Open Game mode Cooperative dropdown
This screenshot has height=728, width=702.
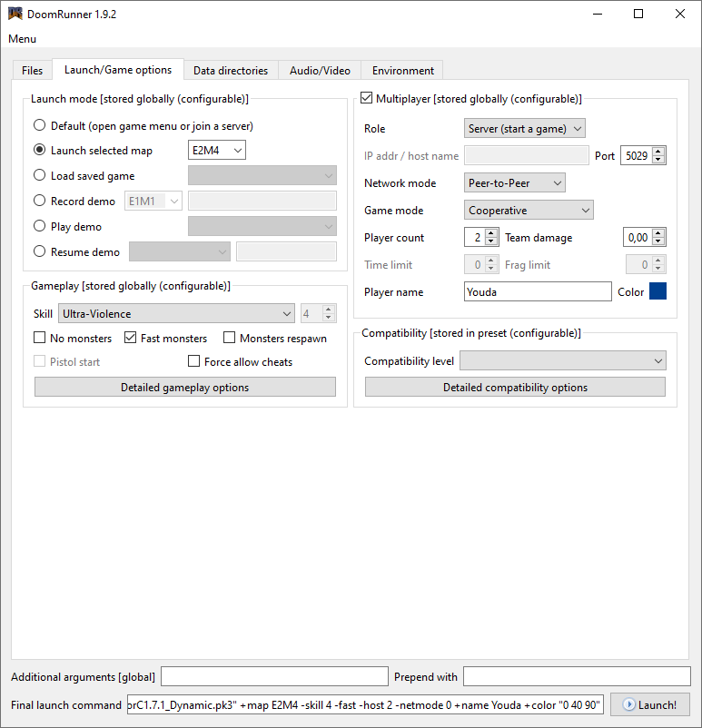pyautogui.click(x=529, y=211)
